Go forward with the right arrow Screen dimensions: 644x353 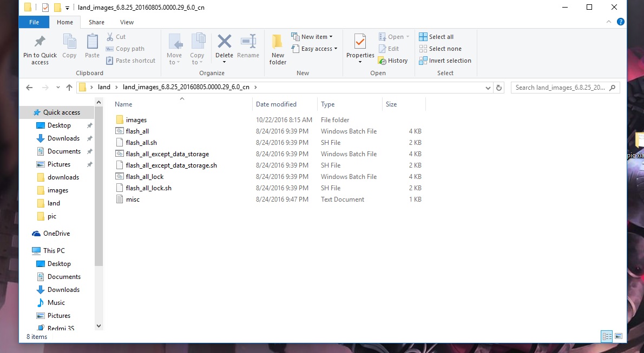click(45, 88)
